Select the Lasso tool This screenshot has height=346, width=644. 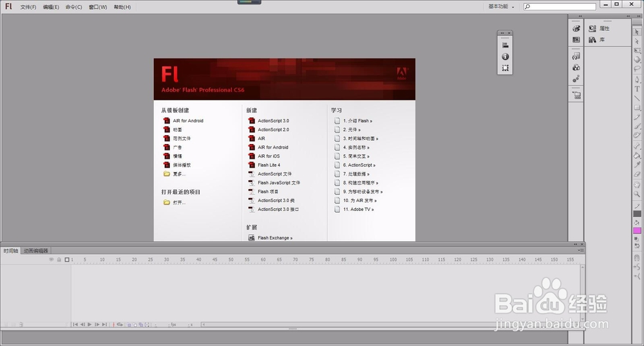point(637,69)
